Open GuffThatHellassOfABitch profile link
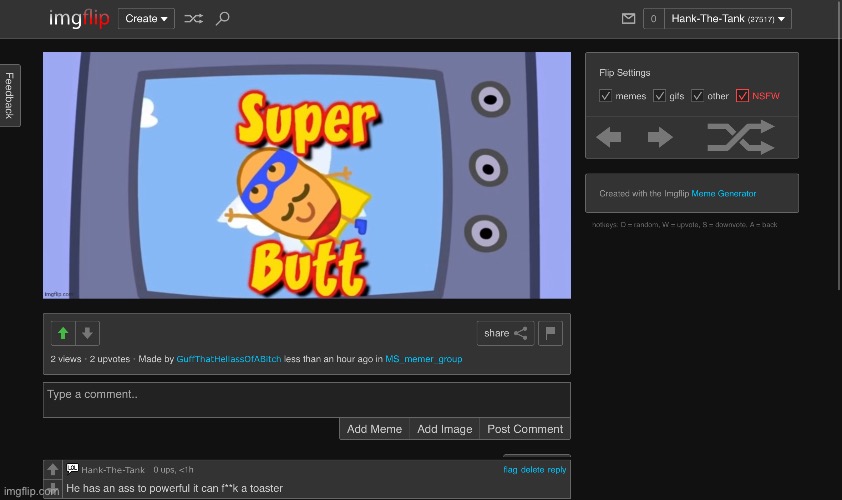The image size is (842, 500). 229,359
